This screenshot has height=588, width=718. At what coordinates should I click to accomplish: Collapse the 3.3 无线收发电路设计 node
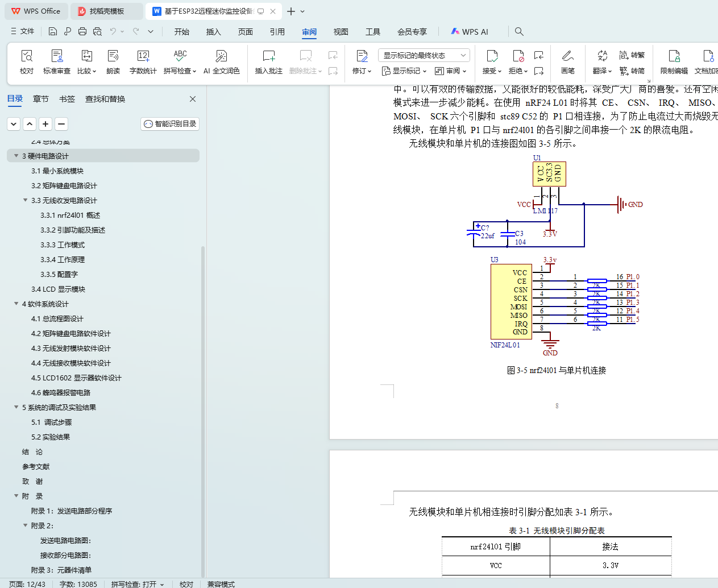point(25,200)
